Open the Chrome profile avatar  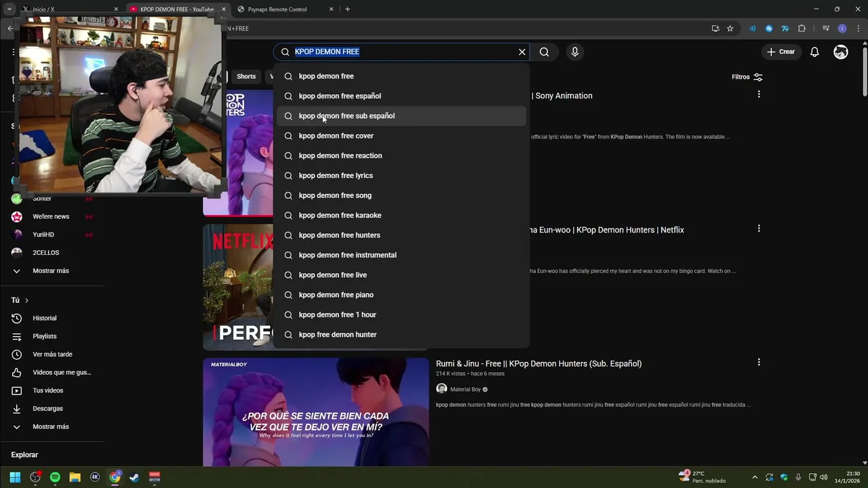point(842,28)
